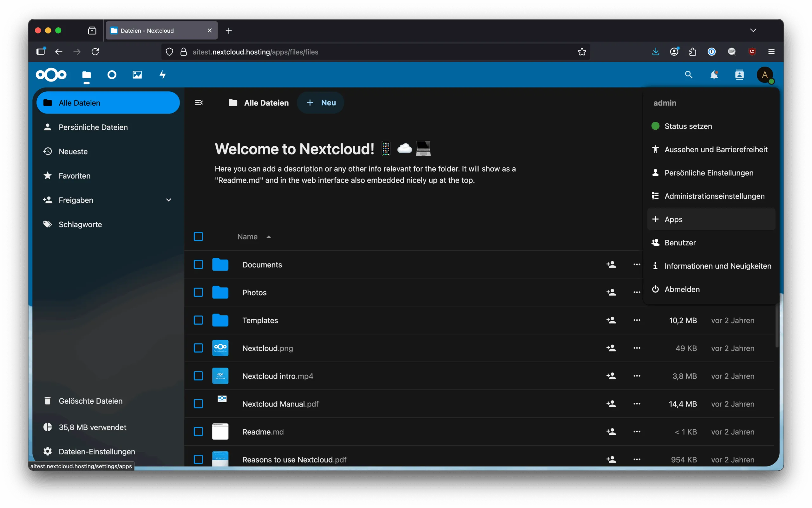812x508 pixels.
Task: Open the Activity circle icon in header
Action: [112, 75]
